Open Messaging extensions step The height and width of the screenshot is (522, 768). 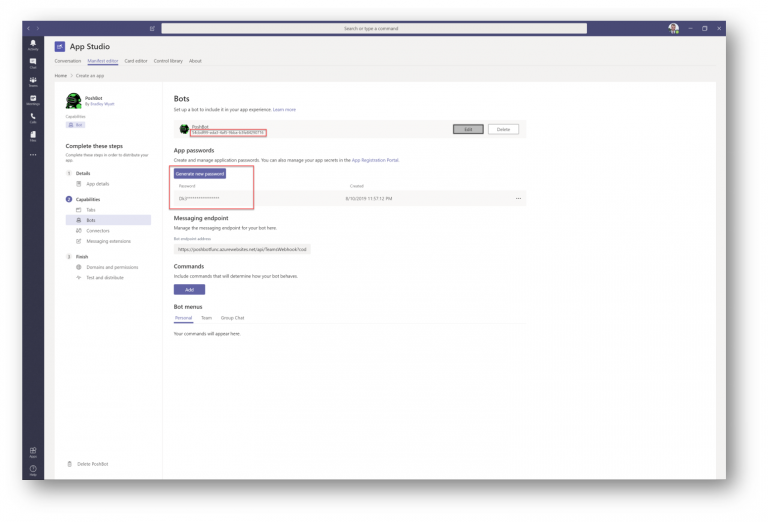pyautogui.click(x=109, y=241)
